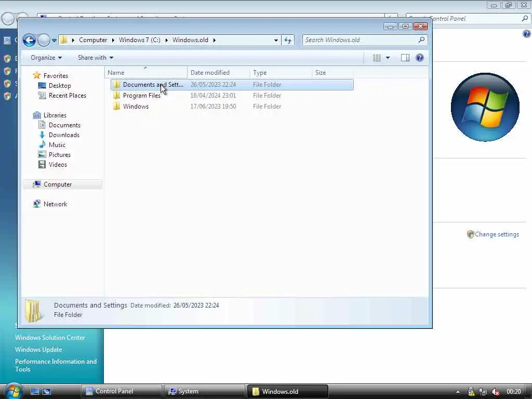Open recent pages dropdown next to Forward button
Screen dimensions: 532x399
[54, 40]
